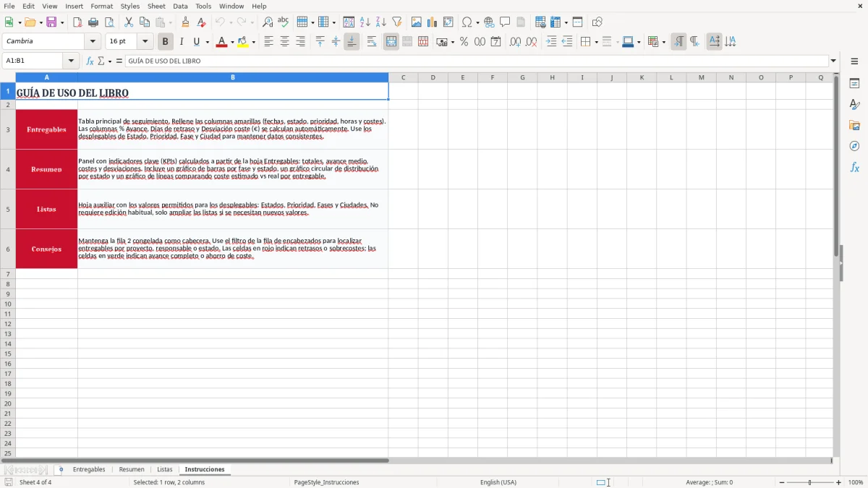Click the Zoom In plus button

click(839, 482)
